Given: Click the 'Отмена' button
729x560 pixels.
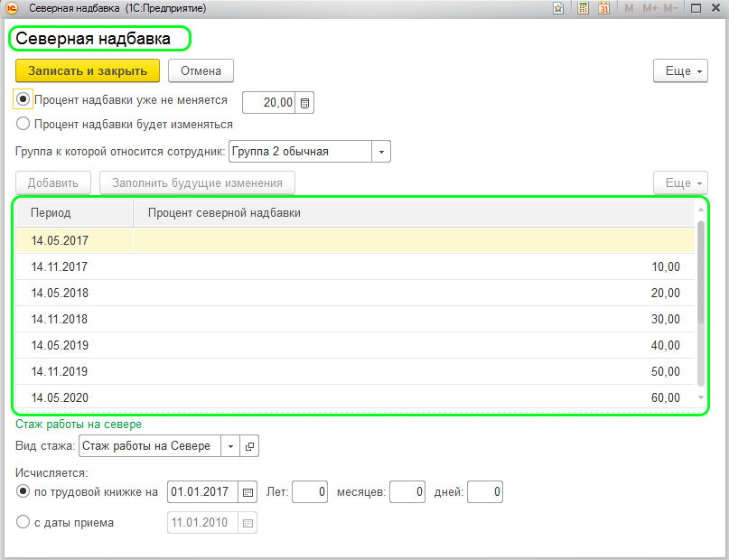Looking at the screenshot, I should (x=201, y=70).
